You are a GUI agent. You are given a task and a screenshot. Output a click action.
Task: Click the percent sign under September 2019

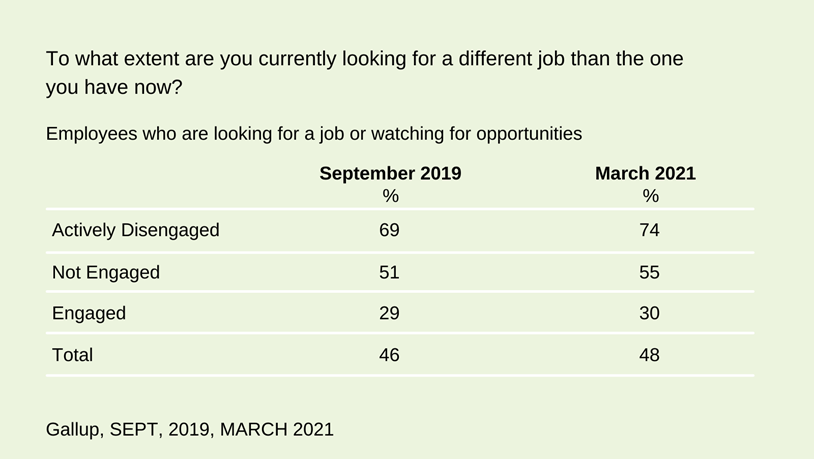(390, 196)
